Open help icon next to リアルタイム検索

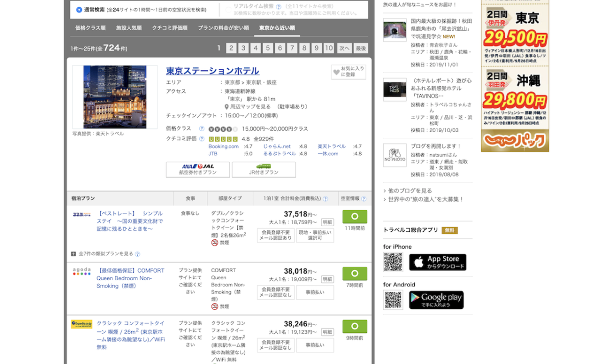coord(279,7)
